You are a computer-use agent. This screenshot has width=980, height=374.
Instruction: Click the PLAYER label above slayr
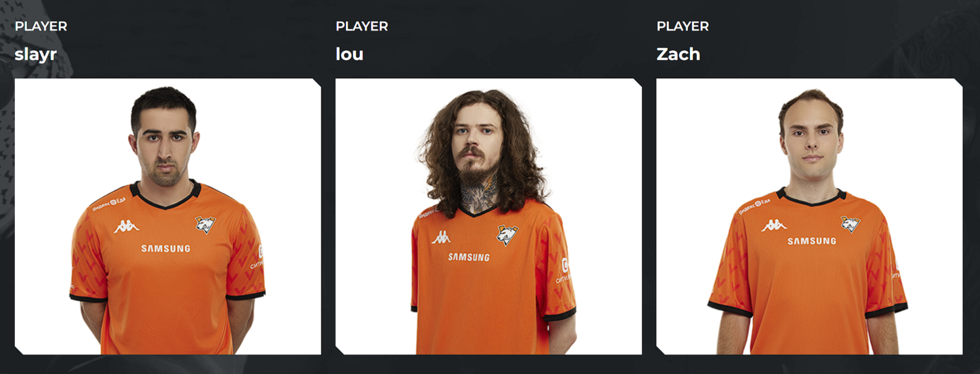click(x=41, y=26)
